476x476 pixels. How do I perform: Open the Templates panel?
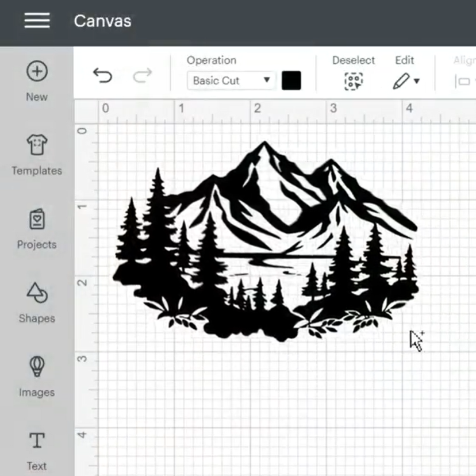[37, 154]
